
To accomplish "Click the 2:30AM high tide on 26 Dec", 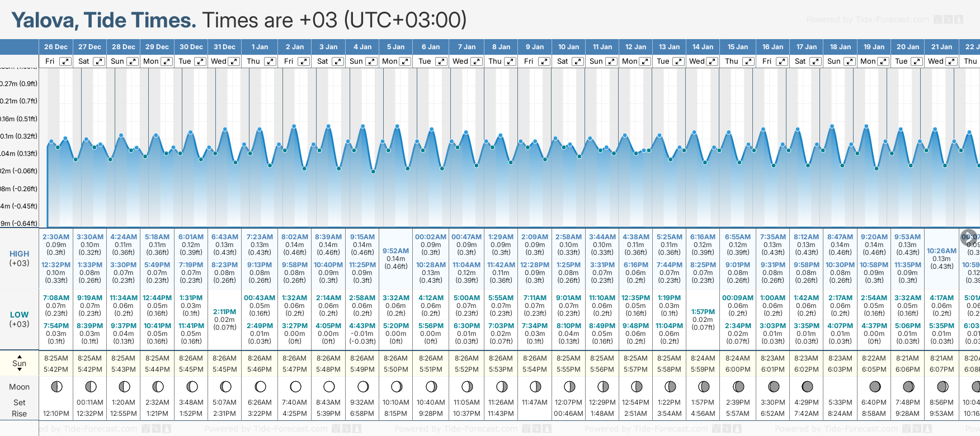I will (56, 237).
